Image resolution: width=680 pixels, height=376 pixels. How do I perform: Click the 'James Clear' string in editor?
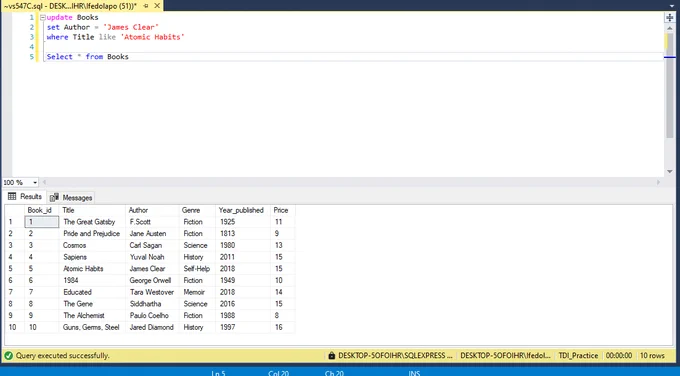(x=131, y=27)
